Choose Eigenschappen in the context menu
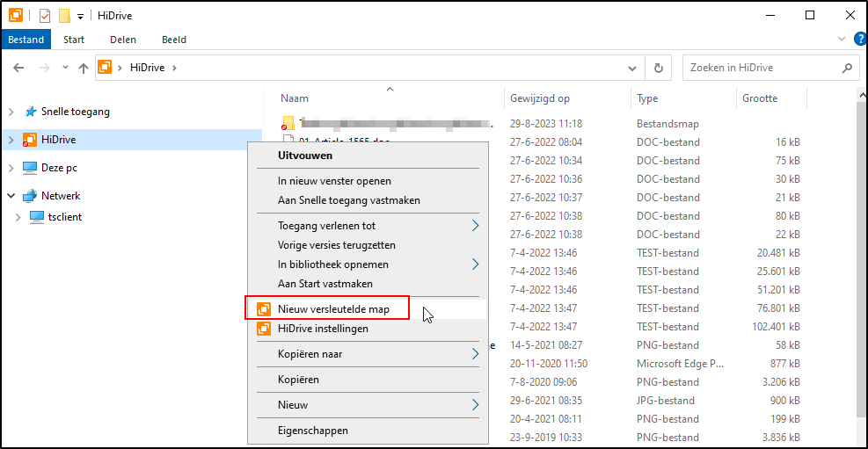The width and height of the screenshot is (868, 449). (368, 431)
